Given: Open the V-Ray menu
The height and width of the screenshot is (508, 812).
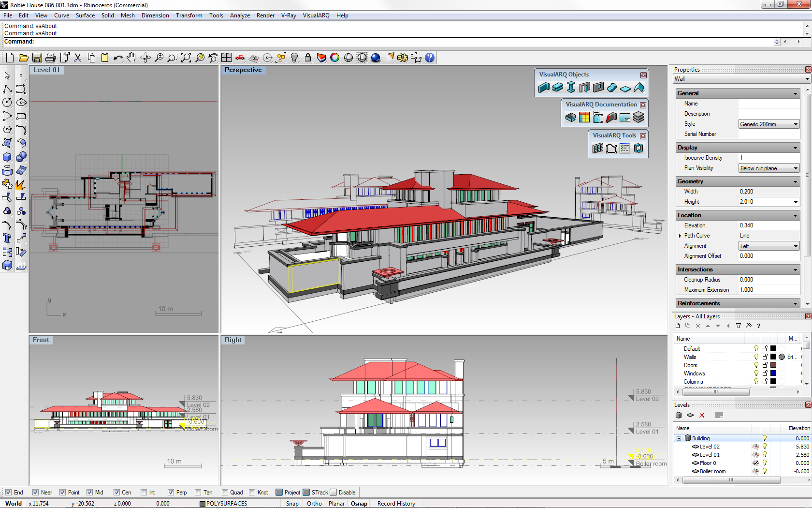Looking at the screenshot, I should pyautogui.click(x=289, y=15).
